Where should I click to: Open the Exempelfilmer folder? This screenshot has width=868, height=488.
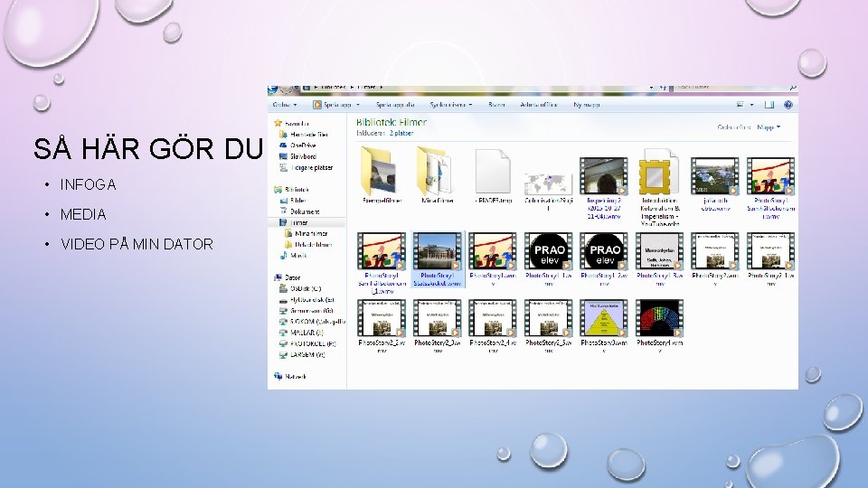382,174
